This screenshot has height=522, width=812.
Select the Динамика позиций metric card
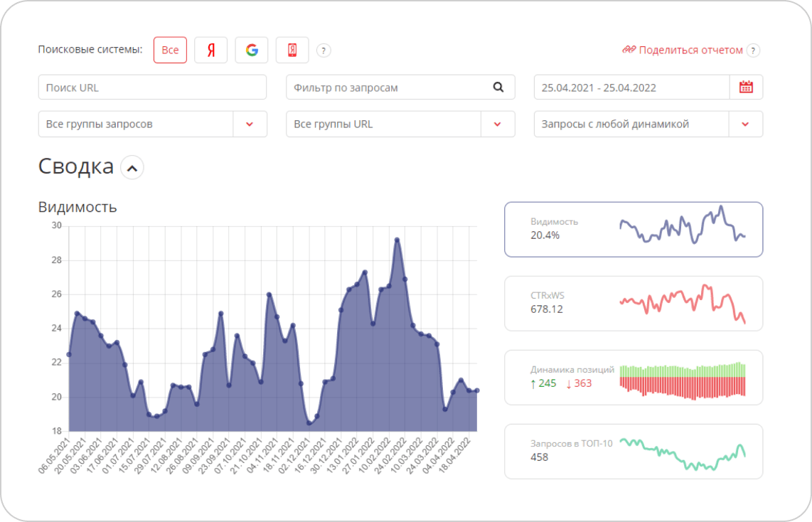[x=634, y=378]
